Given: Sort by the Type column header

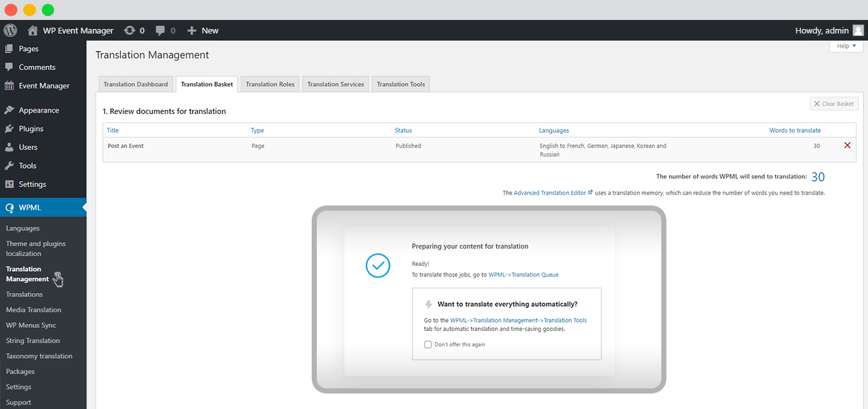Looking at the screenshot, I should [258, 130].
